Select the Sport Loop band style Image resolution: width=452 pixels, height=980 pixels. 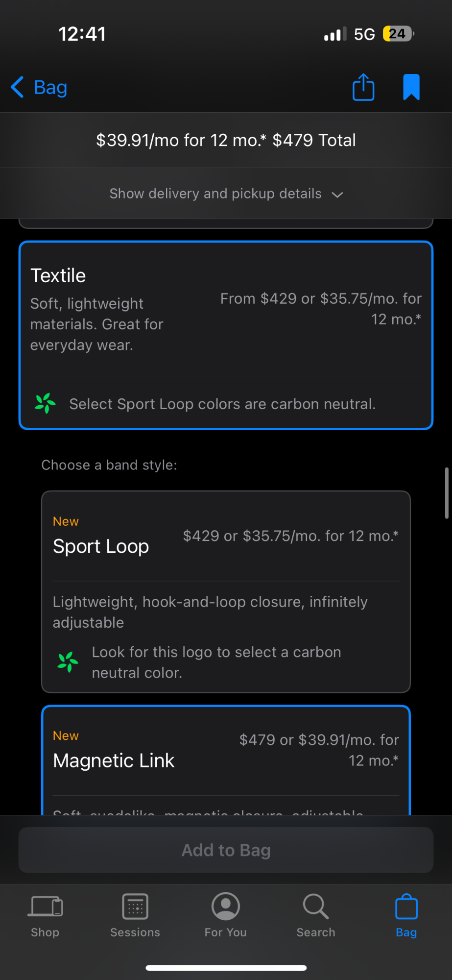[x=226, y=592]
